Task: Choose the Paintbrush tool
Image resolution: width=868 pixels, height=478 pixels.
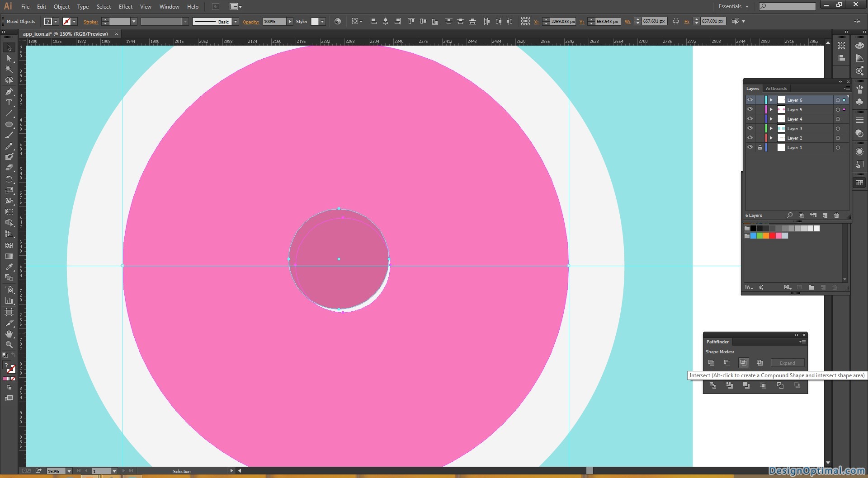Action: [9, 136]
